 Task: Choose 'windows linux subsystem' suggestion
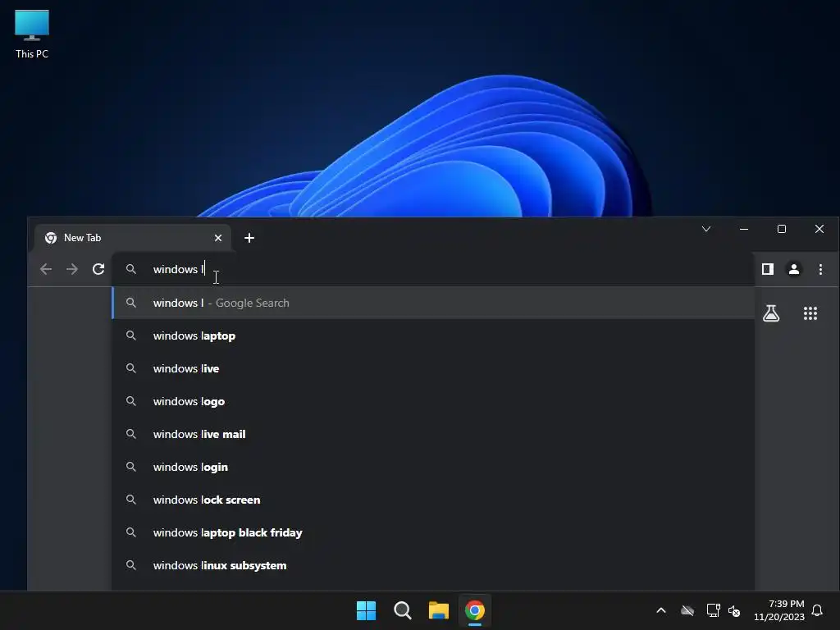(x=433, y=565)
